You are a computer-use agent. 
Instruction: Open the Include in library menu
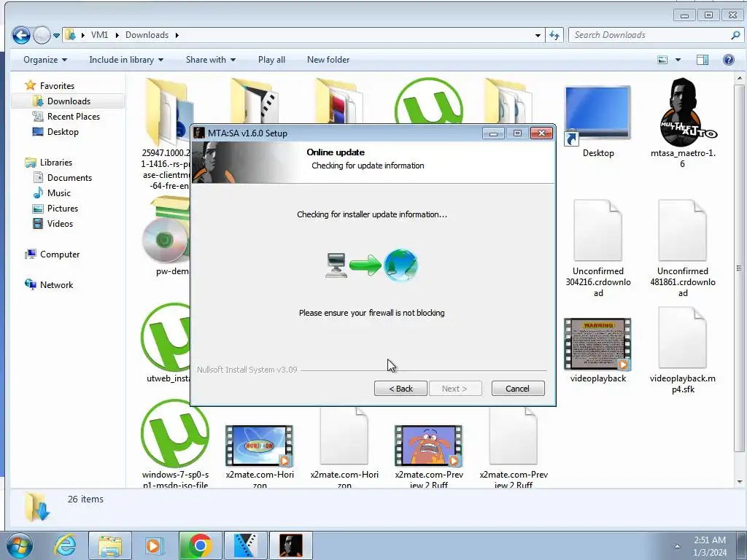[x=126, y=60]
